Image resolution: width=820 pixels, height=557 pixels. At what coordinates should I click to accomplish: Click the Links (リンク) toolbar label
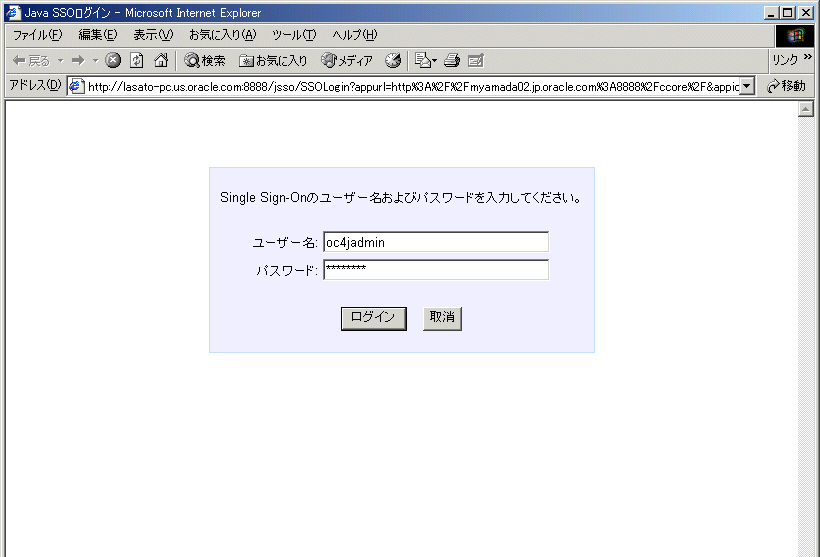point(785,60)
